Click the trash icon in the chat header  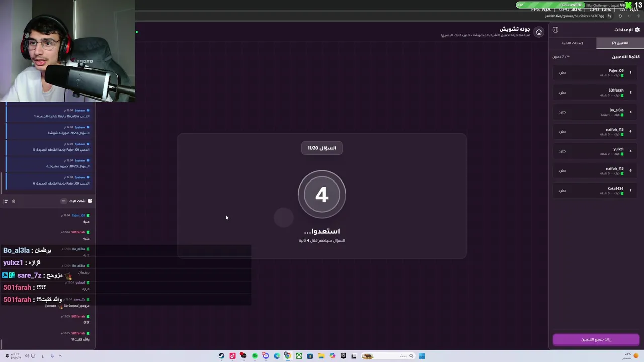click(x=14, y=201)
